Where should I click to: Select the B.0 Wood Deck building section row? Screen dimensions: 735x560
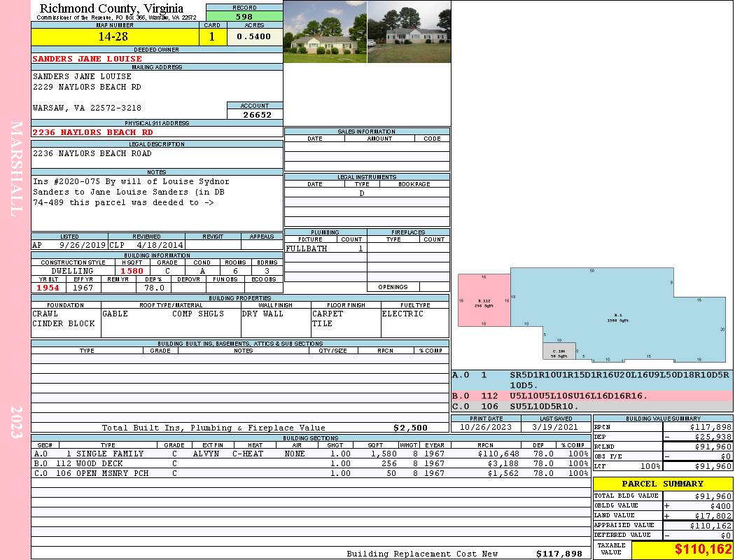click(x=311, y=463)
